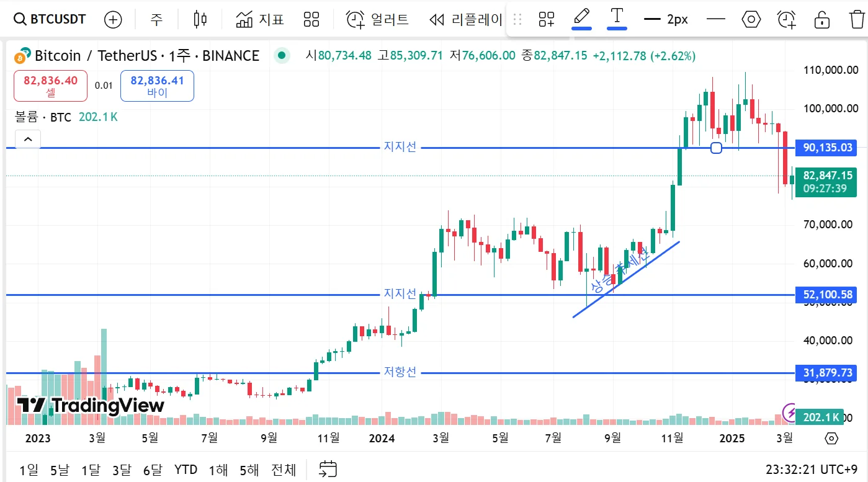Switch to the 1해 time range
The height and width of the screenshot is (482, 868).
click(218, 470)
